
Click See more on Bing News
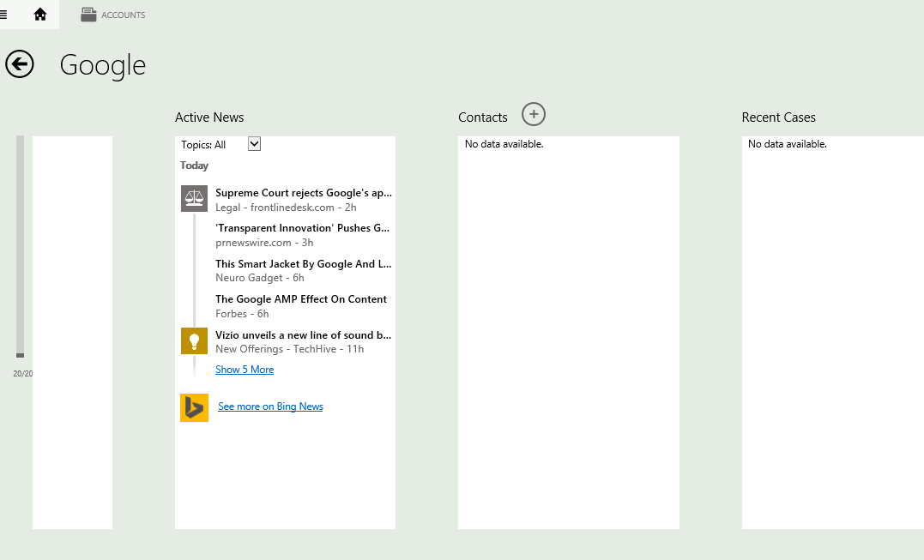pos(270,406)
